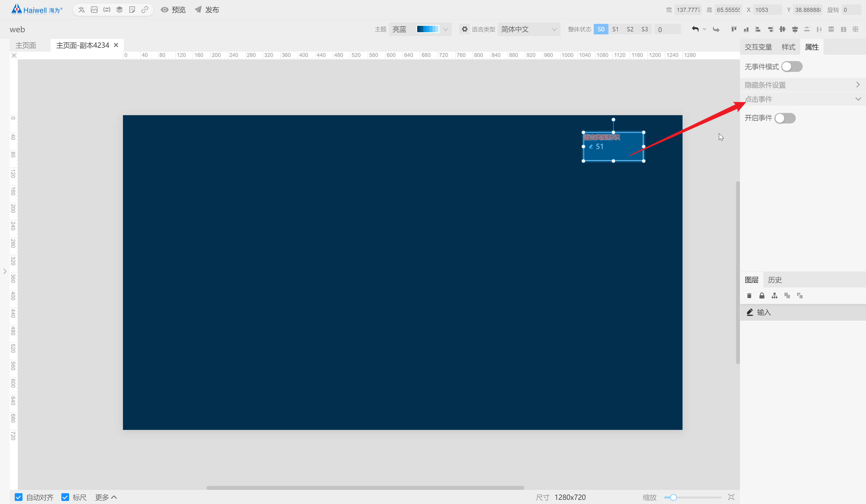This screenshot has width=866, height=504.
Task: Expand the collapsed left side panel arrow
Action: 5,271
